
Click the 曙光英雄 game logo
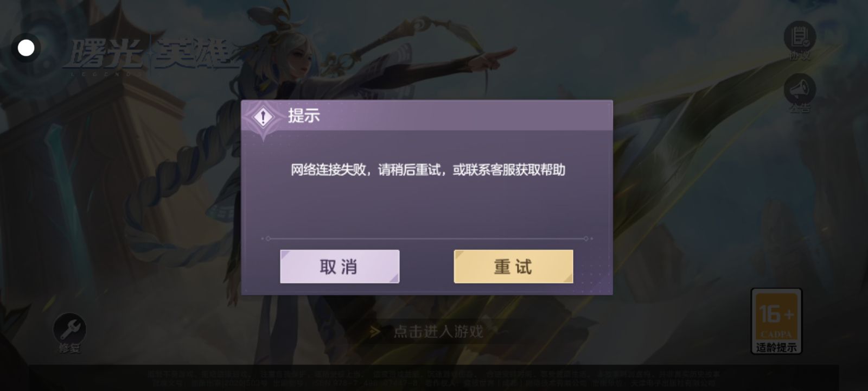click(151, 56)
